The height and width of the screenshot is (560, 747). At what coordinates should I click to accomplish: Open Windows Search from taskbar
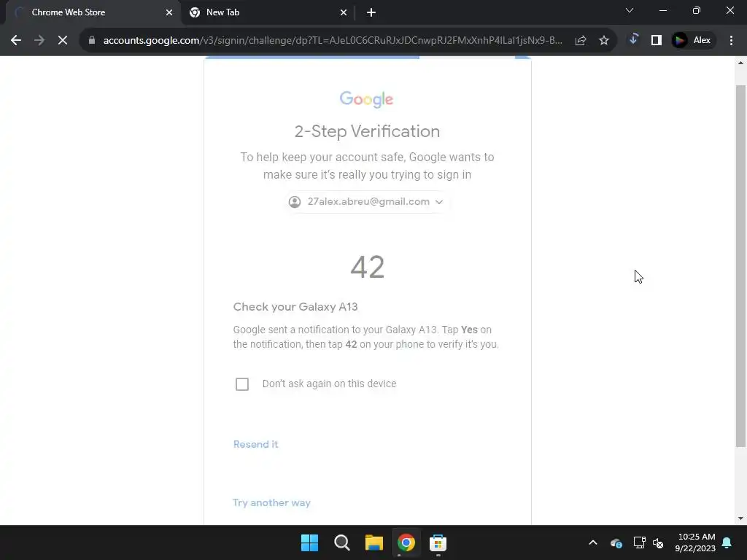[x=341, y=542]
